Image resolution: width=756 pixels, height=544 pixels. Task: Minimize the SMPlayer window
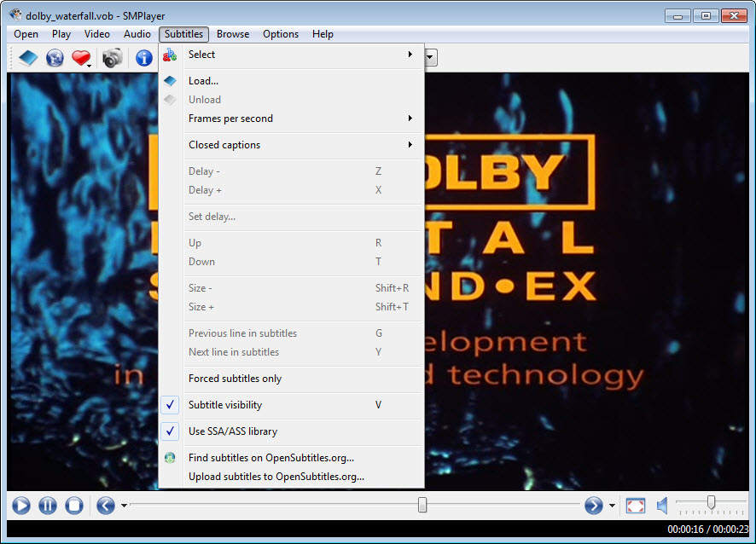(677, 16)
